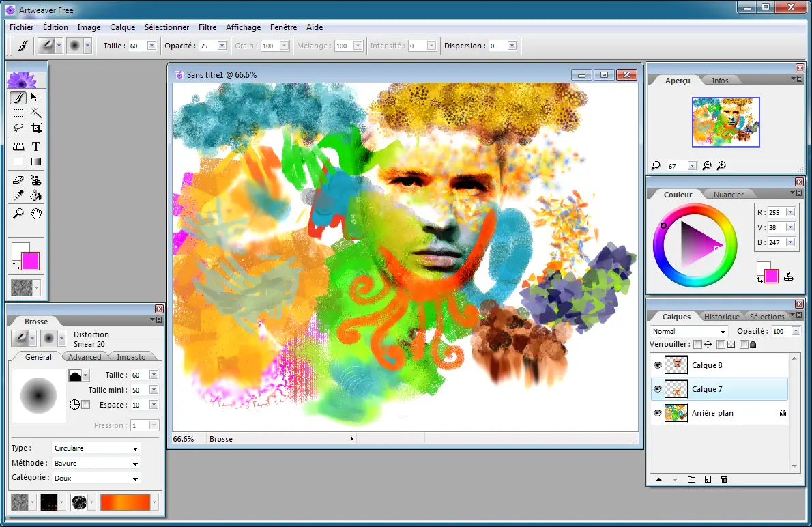Enable lock all checkbox beside padlock

tap(744, 345)
